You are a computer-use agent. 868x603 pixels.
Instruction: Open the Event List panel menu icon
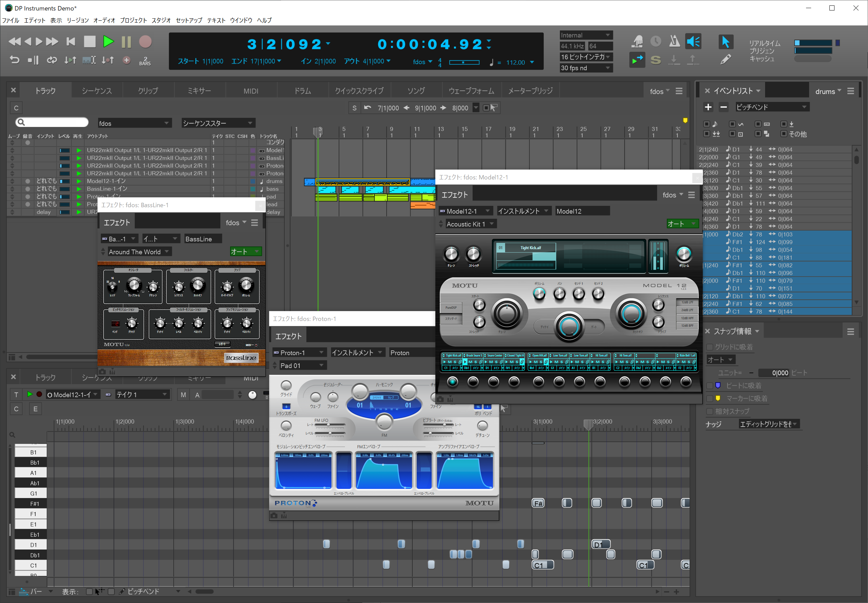coord(851,91)
